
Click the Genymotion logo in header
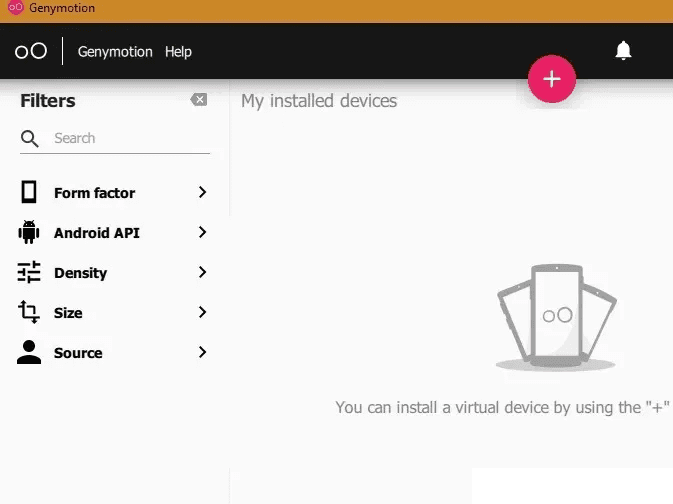click(x=31, y=51)
